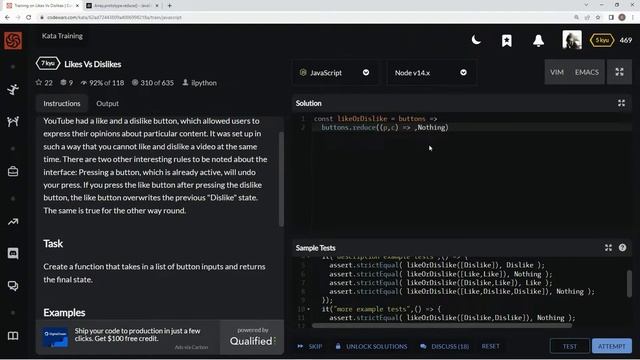Toggle fullscreen editor layout icon
Viewport: 640px width, 360px height.
click(x=619, y=72)
